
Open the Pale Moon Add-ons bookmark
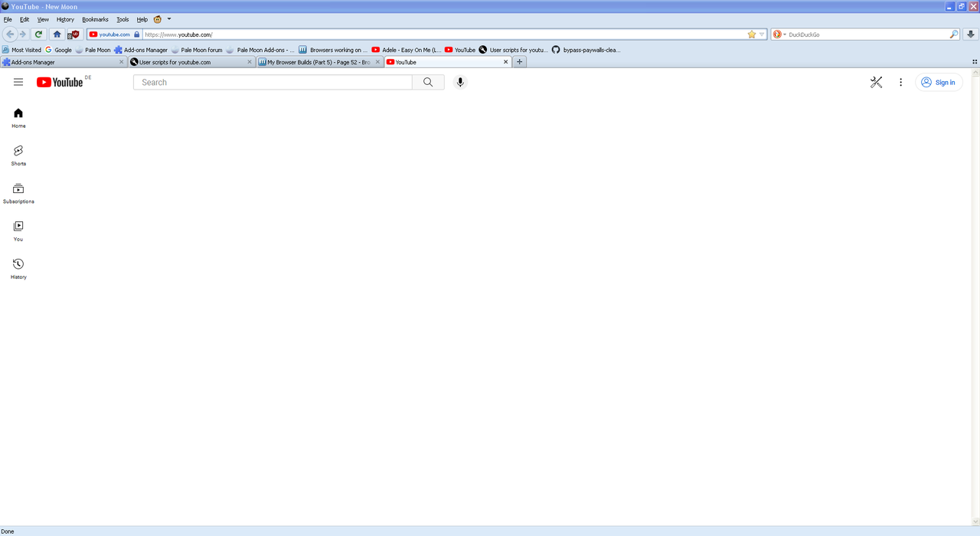pyautogui.click(x=260, y=50)
